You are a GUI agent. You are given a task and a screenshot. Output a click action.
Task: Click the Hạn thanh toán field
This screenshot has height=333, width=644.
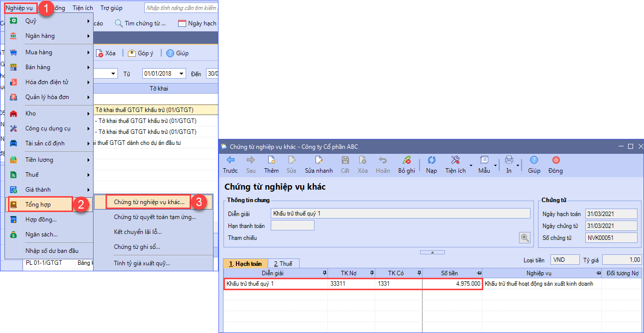(293, 225)
